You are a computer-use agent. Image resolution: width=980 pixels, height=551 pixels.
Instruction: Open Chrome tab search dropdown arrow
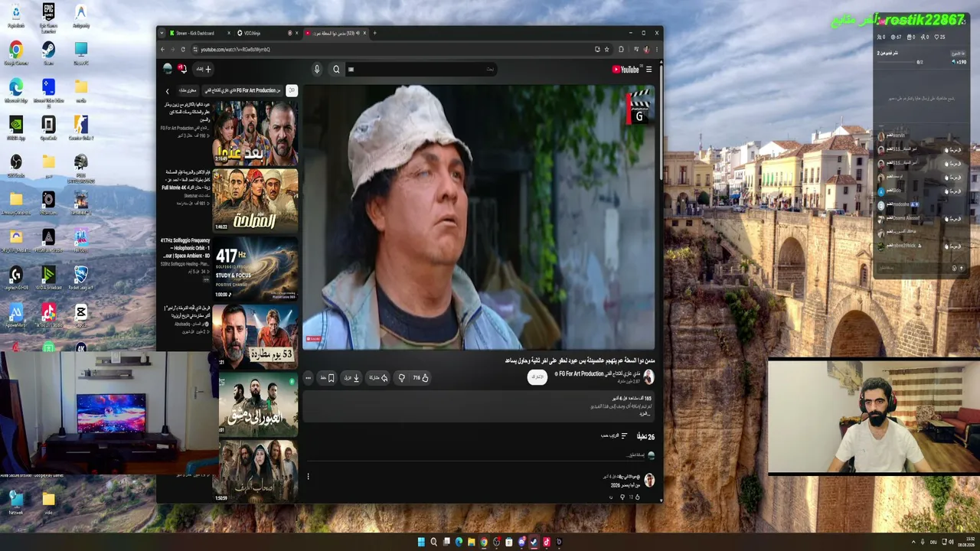point(162,33)
